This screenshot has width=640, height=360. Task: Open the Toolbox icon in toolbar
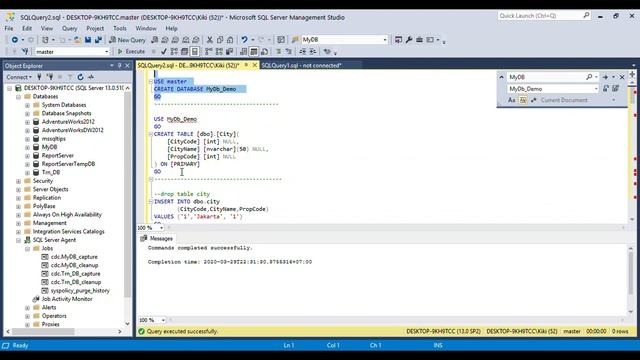click(419, 40)
